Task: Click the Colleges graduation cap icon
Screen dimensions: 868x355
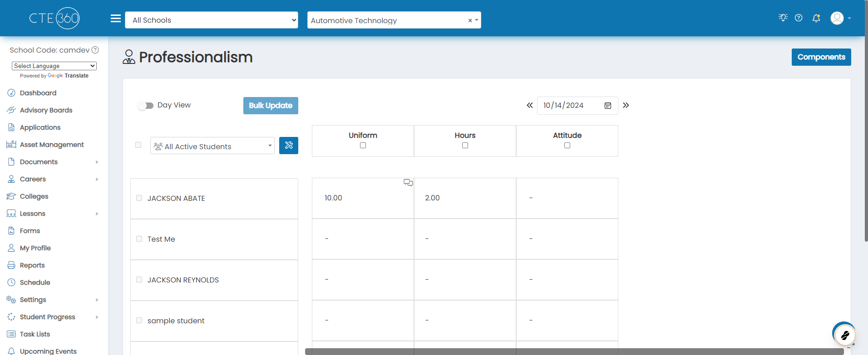Action: [x=11, y=196]
